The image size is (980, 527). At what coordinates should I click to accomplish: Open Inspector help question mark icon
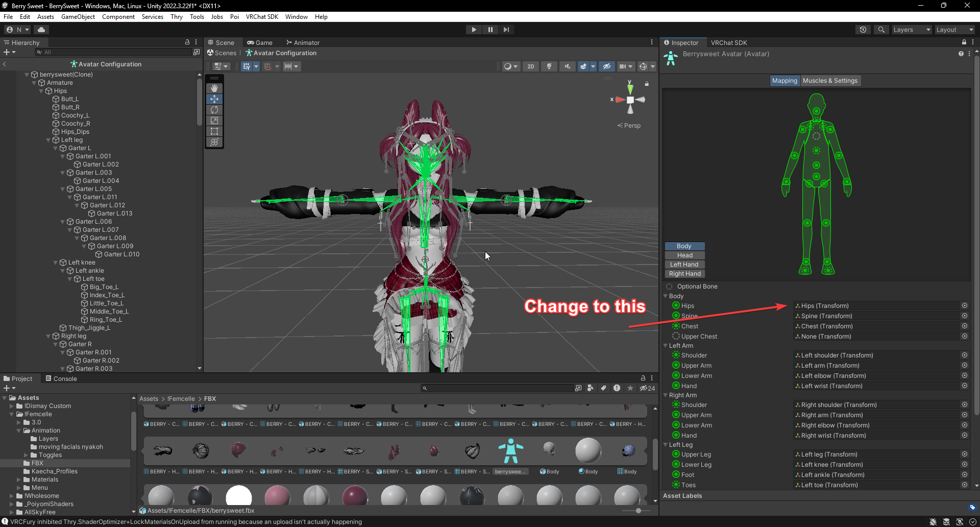click(961, 54)
